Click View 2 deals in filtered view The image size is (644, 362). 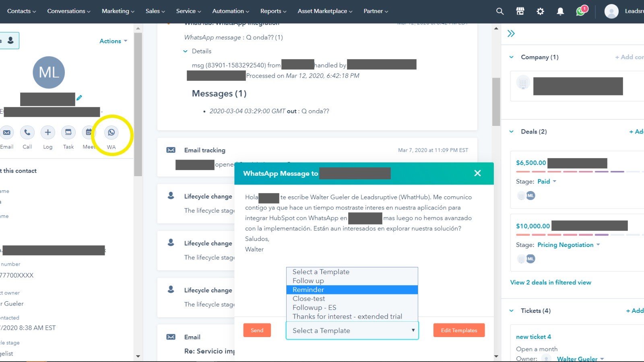tap(551, 282)
